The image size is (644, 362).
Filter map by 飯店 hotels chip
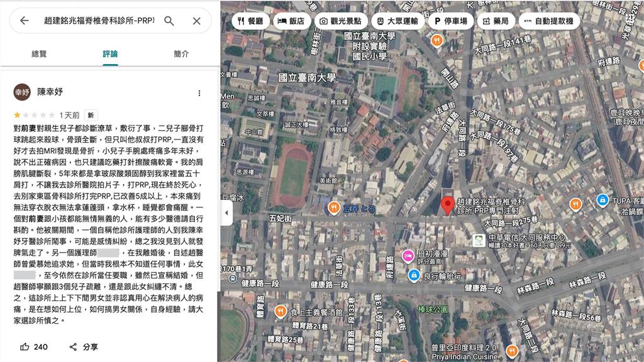(291, 21)
